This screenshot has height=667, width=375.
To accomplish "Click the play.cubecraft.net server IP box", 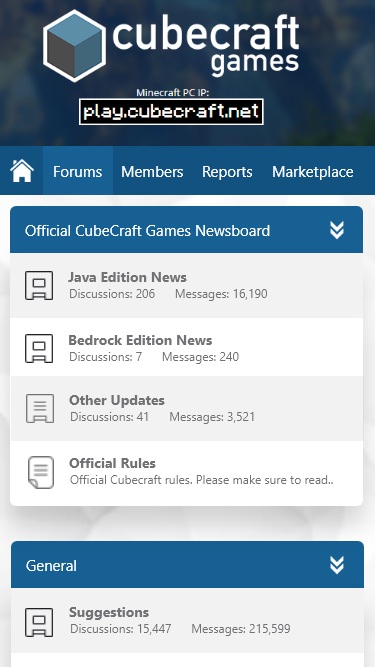I will pos(171,112).
